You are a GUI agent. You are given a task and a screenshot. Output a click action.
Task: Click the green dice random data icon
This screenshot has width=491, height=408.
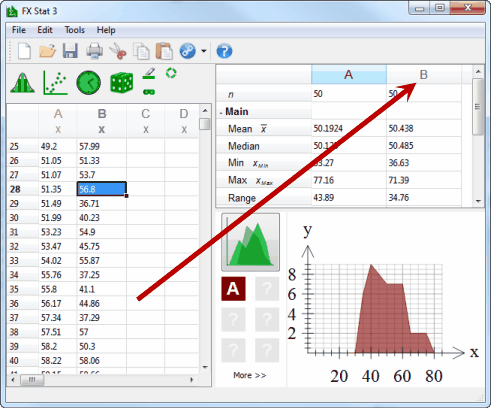[122, 82]
